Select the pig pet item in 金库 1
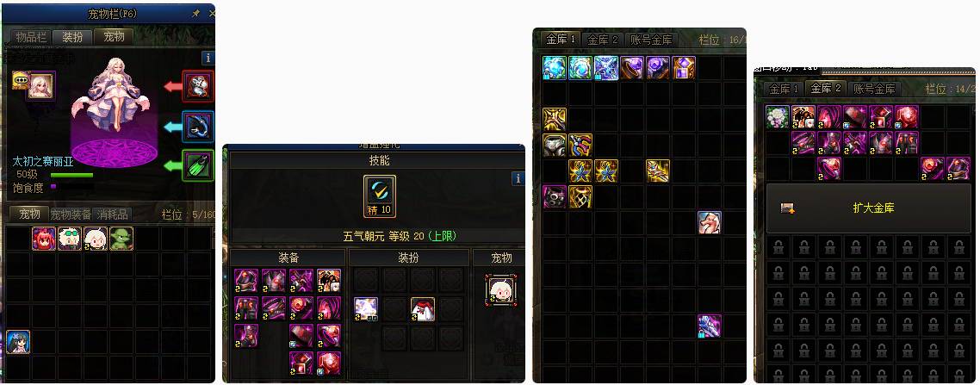980x385 pixels. 710,222
